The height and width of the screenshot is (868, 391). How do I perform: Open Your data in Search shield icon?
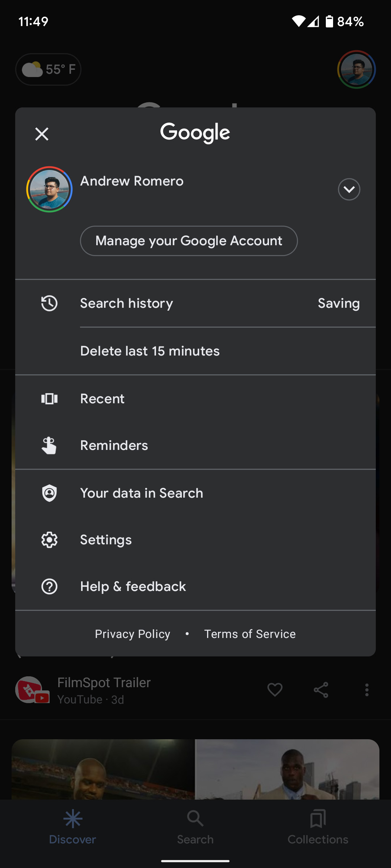49,493
